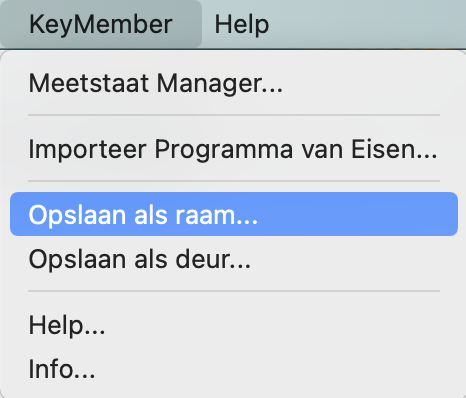Show KeyMember info via Info…
Screen dimensions: 466x398
pyautogui.click(x=234, y=369)
